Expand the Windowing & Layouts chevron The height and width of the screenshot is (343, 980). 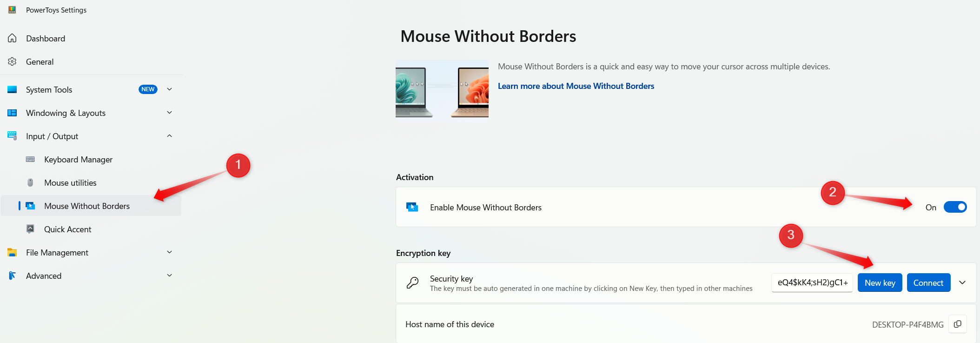point(170,113)
